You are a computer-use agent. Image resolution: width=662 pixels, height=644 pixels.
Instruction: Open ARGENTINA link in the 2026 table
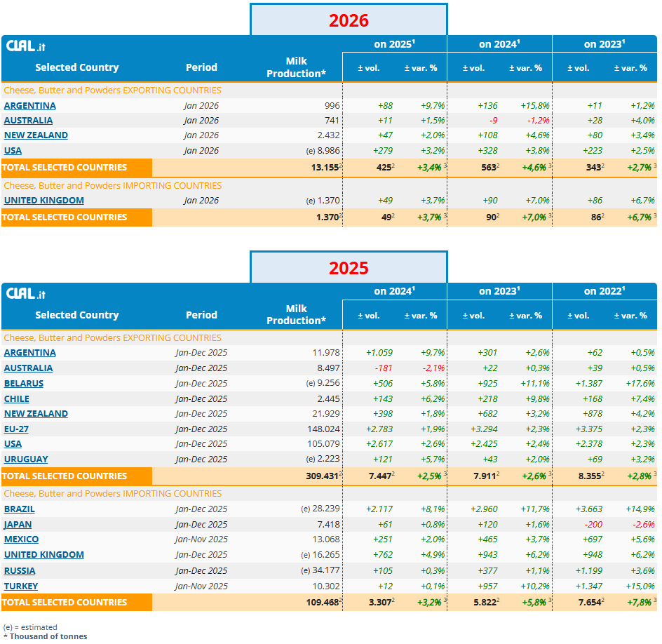(x=30, y=106)
